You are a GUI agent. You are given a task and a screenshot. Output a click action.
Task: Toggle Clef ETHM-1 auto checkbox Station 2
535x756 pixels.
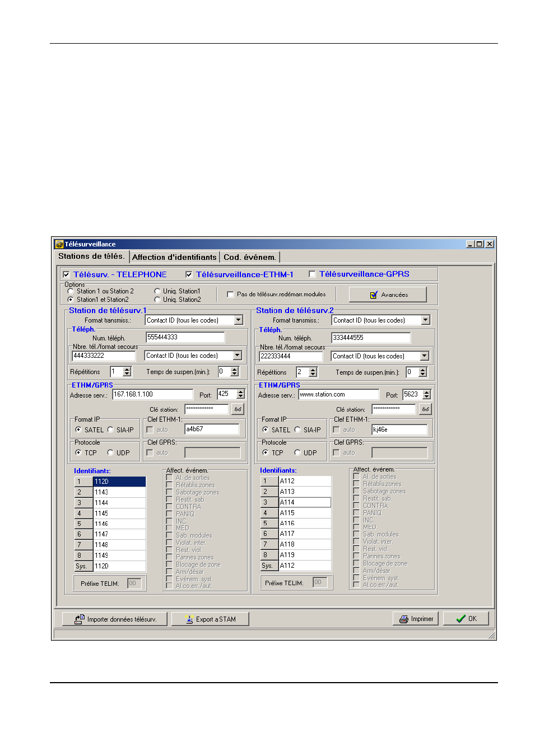(336, 430)
